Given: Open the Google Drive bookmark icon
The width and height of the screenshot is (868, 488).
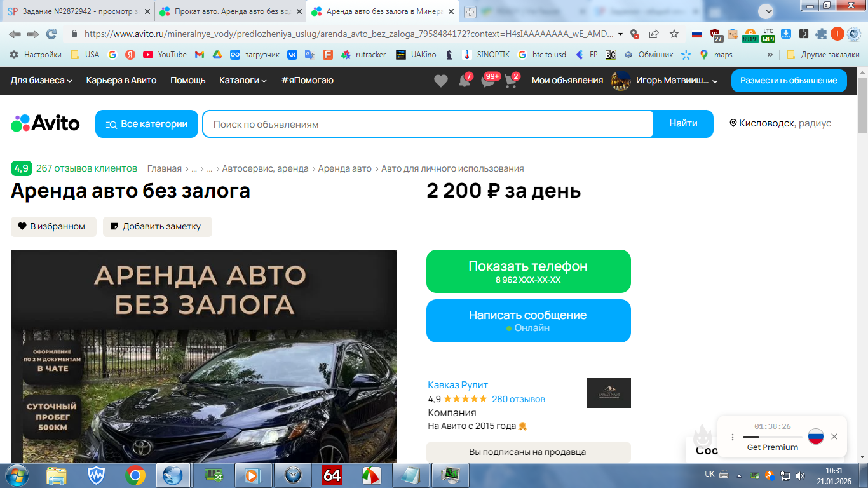Looking at the screenshot, I should coord(217,55).
